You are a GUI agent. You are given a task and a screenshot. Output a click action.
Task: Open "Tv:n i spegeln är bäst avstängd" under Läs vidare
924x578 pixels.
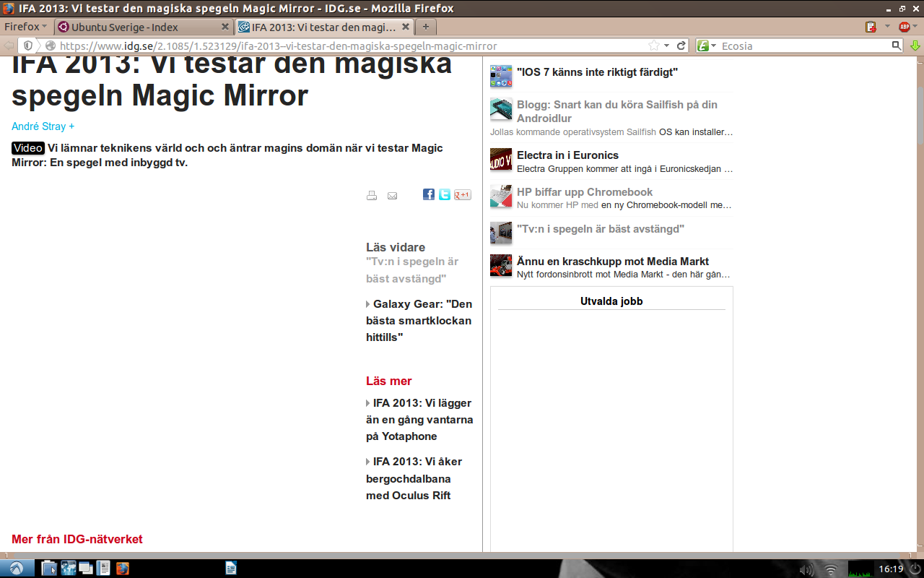tap(412, 270)
